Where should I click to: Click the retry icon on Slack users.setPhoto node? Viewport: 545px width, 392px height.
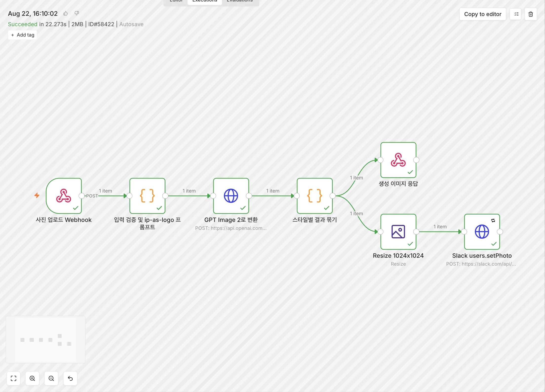coord(493,220)
